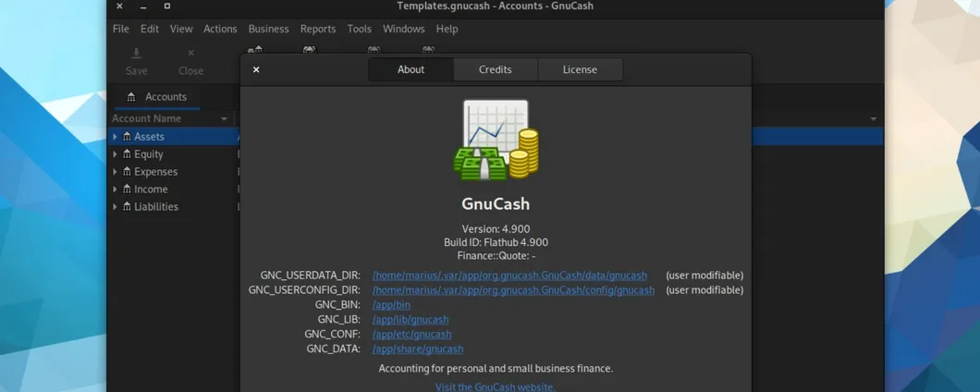Screen dimensions: 980x392
Task: Open the /app/lib/gnucash link
Action: point(410,320)
